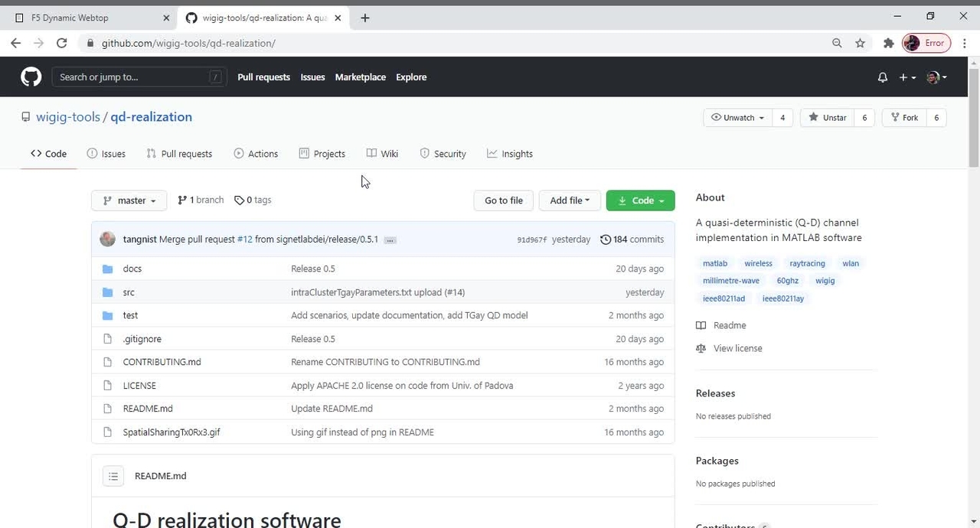Open the Explore page
This screenshot has height=528, width=980.
pyautogui.click(x=411, y=77)
